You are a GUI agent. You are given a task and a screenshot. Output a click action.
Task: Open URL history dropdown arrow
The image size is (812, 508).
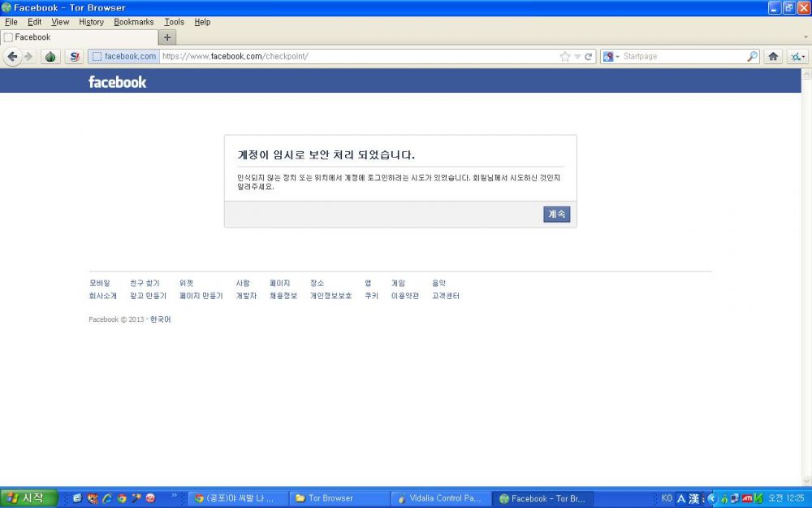pos(577,57)
